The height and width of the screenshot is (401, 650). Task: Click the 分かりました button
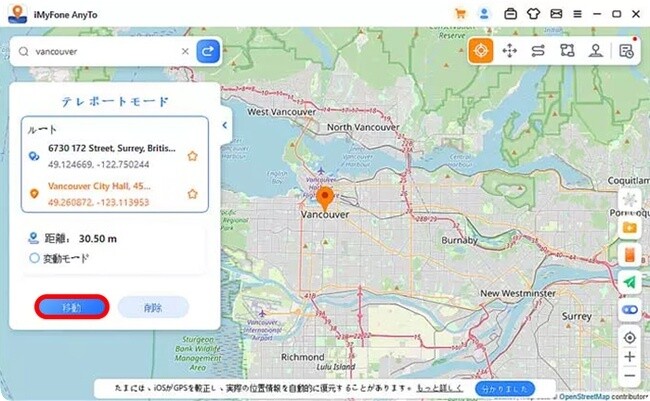(x=505, y=389)
